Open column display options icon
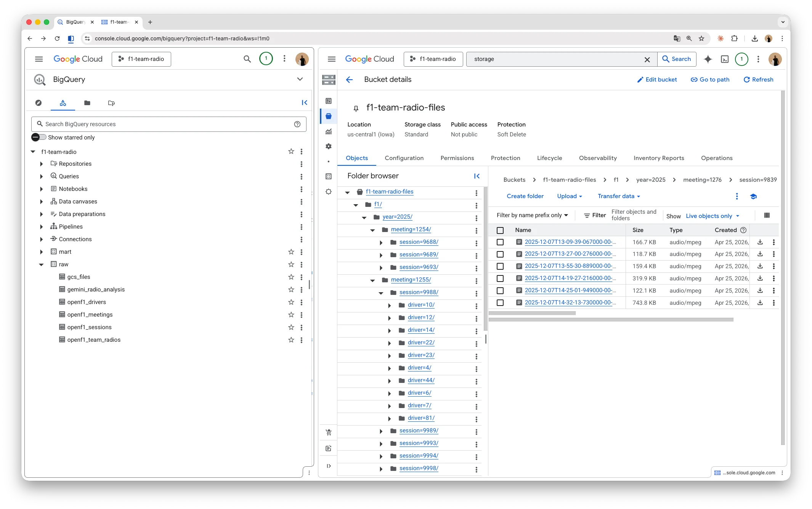The image size is (812, 509). click(767, 215)
